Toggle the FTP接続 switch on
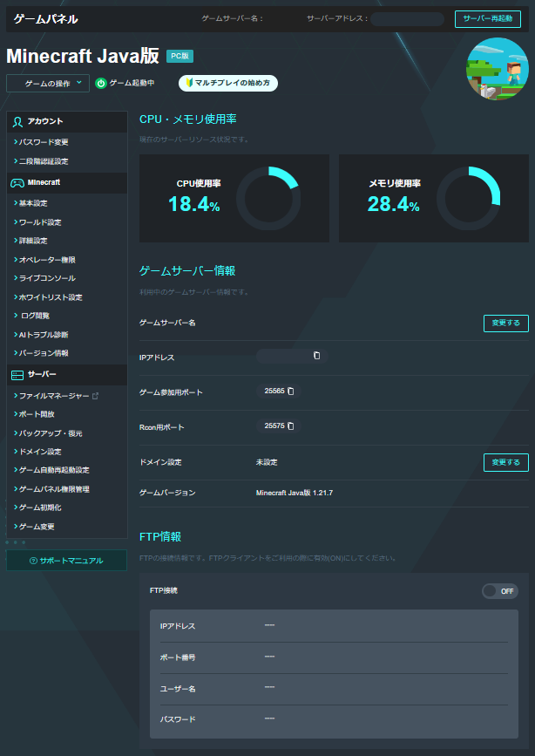The height and width of the screenshot is (756, 535). tap(500, 591)
